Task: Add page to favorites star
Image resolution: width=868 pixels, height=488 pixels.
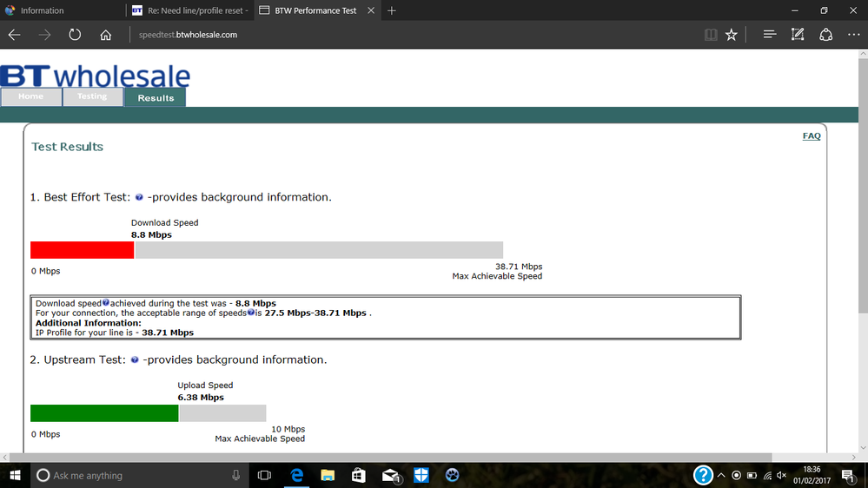Action: click(x=732, y=35)
